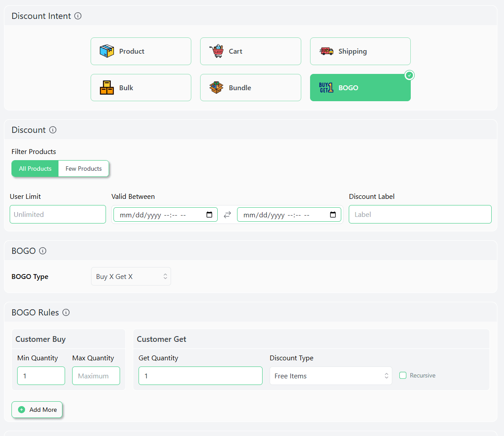Focus the Valid Between start date field

coord(165,214)
